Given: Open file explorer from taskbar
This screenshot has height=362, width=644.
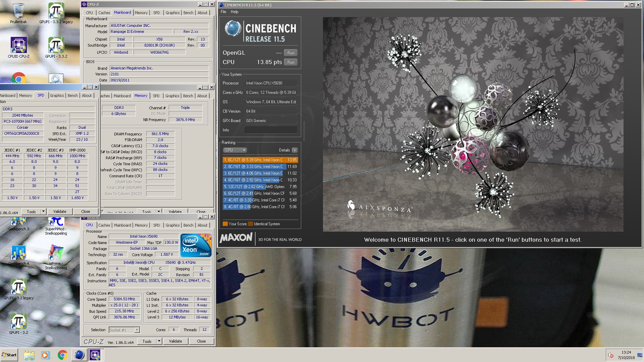Looking at the screenshot, I should coord(29,355).
